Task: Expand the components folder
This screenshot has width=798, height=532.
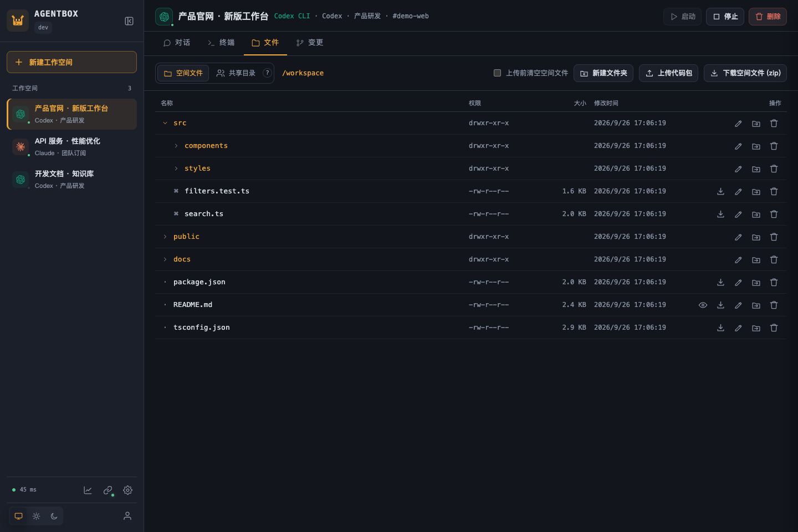Action: (x=176, y=146)
